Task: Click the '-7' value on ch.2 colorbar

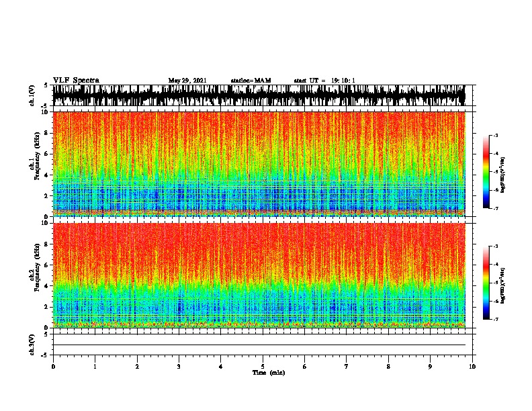Action: click(x=495, y=319)
